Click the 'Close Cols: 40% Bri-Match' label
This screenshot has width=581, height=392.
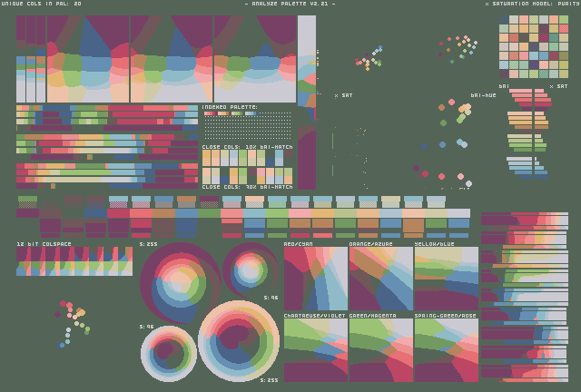247,187
